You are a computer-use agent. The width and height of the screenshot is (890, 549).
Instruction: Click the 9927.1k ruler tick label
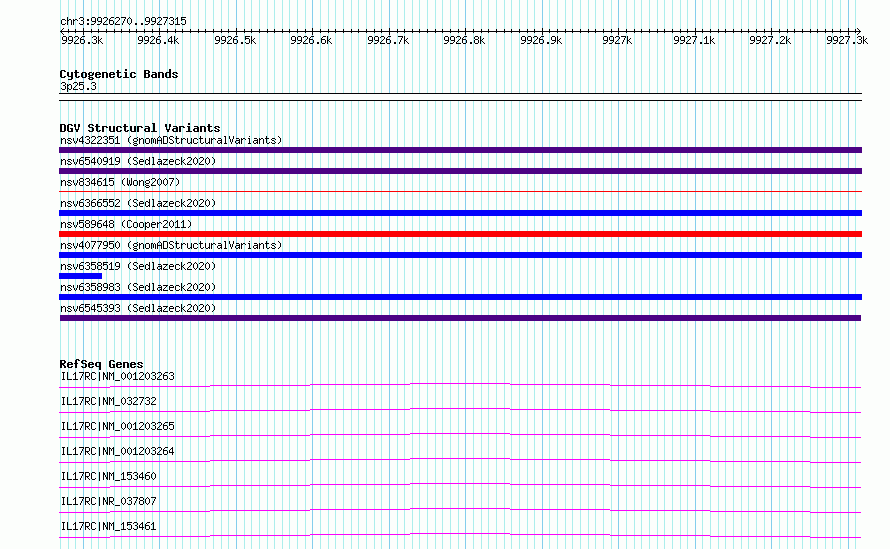coord(694,40)
